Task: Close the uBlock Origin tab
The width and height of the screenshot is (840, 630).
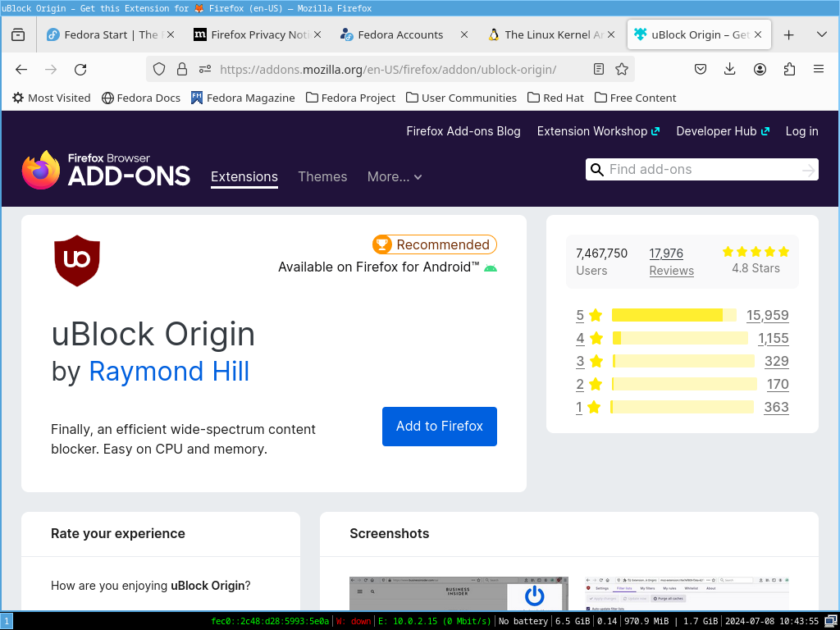Action: click(758, 34)
